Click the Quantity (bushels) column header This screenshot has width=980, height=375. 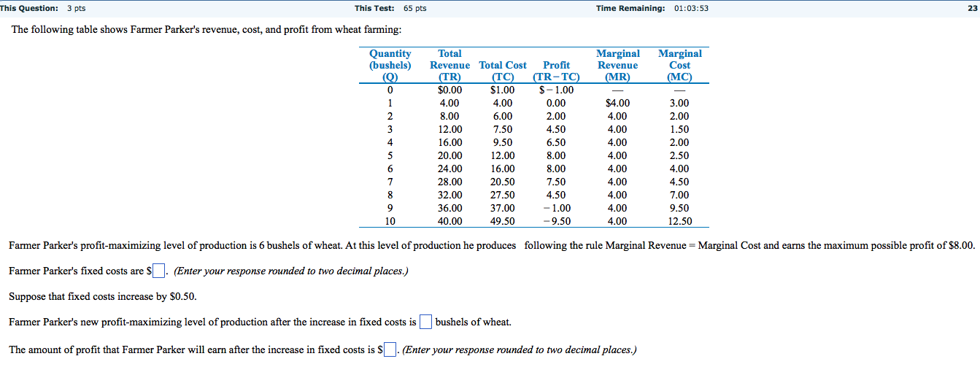[x=390, y=65]
